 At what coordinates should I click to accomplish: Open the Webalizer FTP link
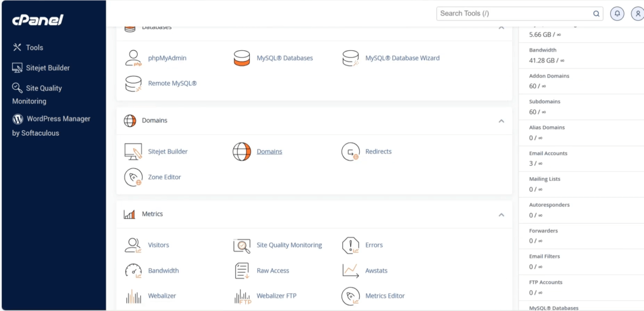[277, 296]
